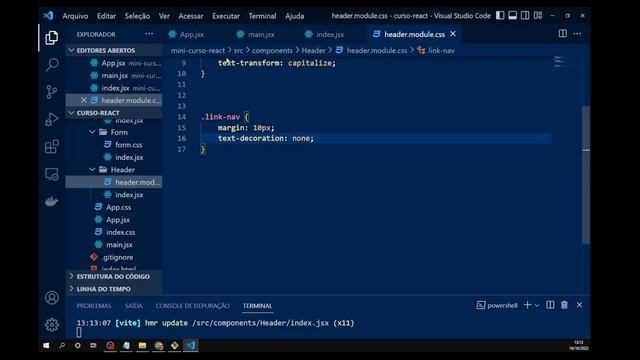
Task: Click the minimap in the editor
Action: tap(560, 62)
